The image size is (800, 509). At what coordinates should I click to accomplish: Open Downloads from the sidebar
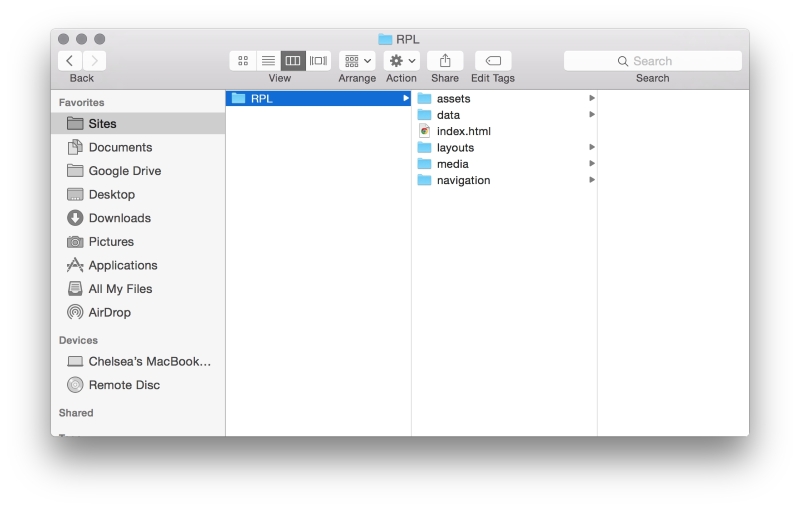pyautogui.click(x=138, y=218)
